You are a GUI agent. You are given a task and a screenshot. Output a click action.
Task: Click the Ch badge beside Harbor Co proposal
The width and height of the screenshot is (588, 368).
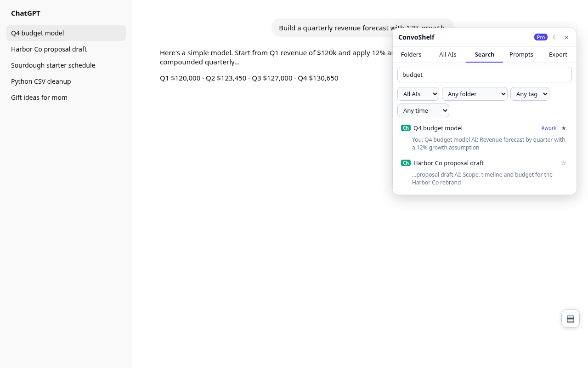pyautogui.click(x=406, y=163)
